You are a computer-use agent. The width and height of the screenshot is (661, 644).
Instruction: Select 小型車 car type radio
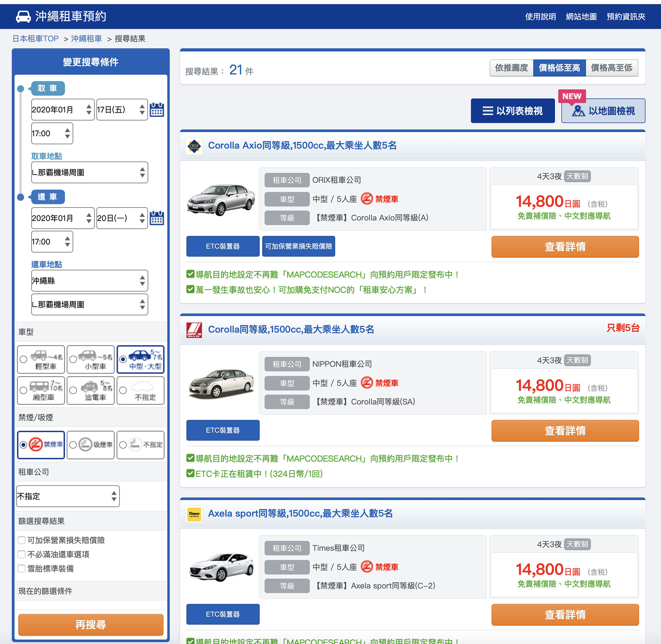tap(73, 359)
